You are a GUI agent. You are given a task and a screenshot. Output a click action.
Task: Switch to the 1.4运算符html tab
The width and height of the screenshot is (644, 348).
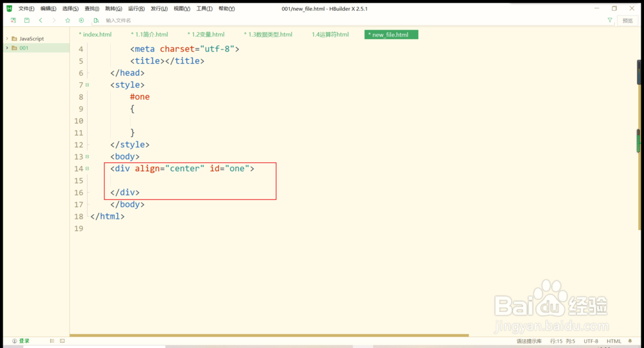[x=330, y=35]
